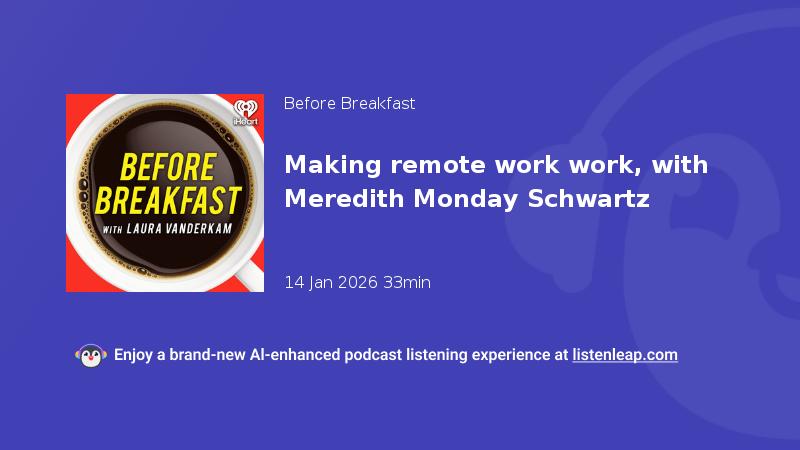This screenshot has height=450, width=800.
Task: Select the "Before Breakfast" podcast name text
Action: 349,104
